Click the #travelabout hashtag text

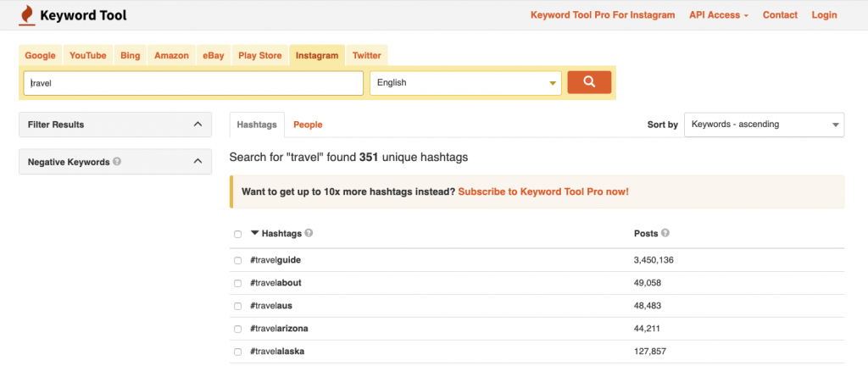point(275,282)
